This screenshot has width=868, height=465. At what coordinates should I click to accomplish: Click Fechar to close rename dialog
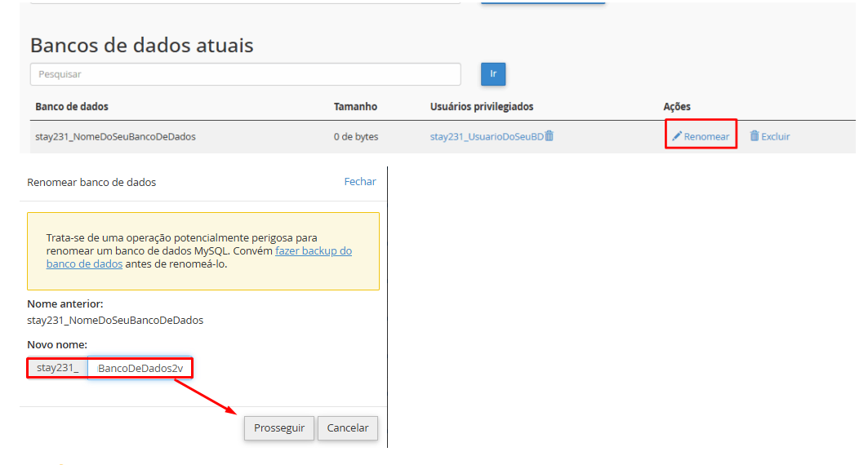360,181
